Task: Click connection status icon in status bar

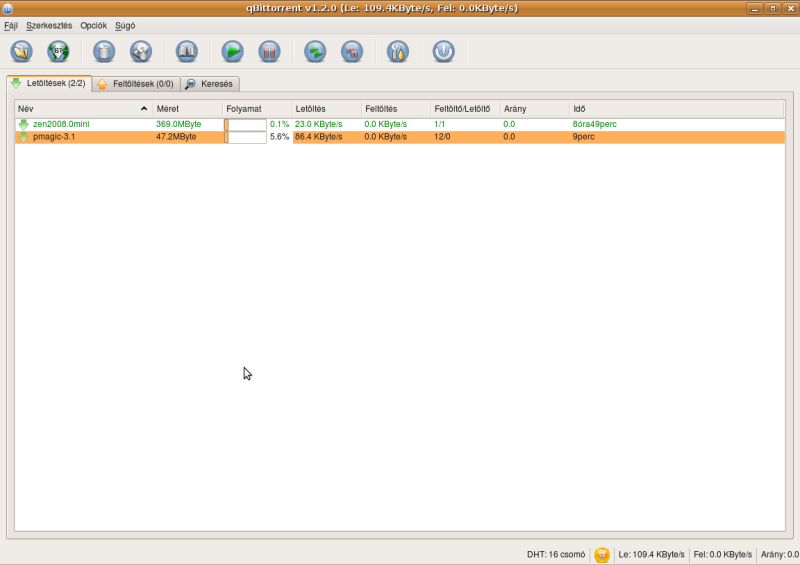Action: point(602,554)
